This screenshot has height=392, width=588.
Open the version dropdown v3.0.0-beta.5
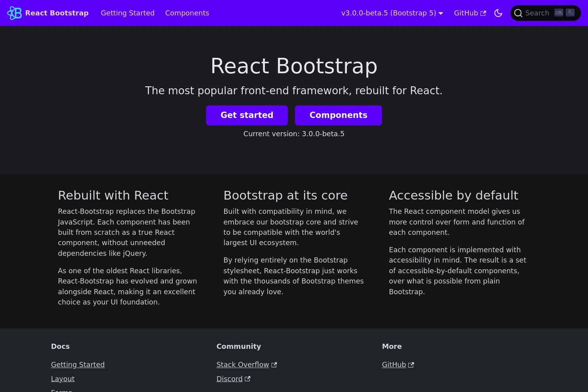(392, 13)
